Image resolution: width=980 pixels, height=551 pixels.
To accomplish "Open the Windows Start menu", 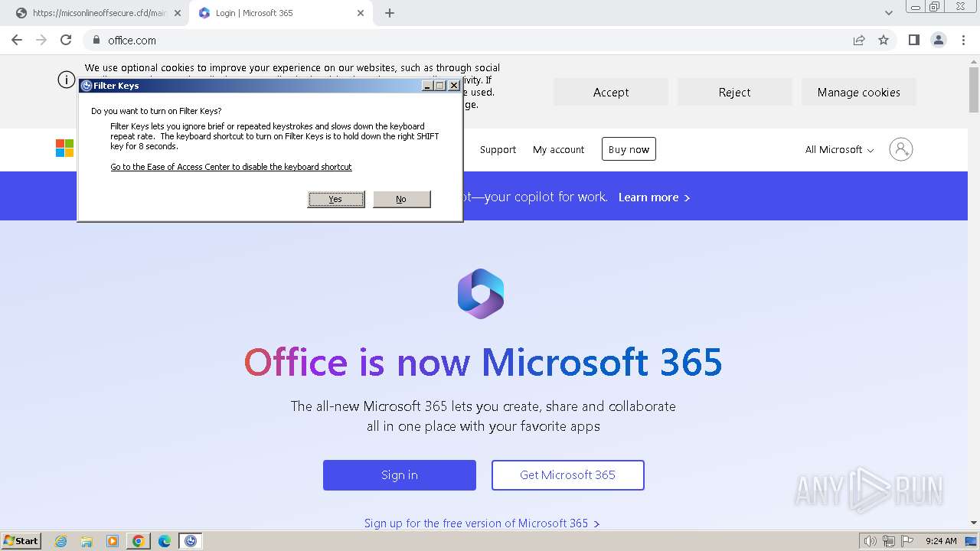I will click(21, 540).
